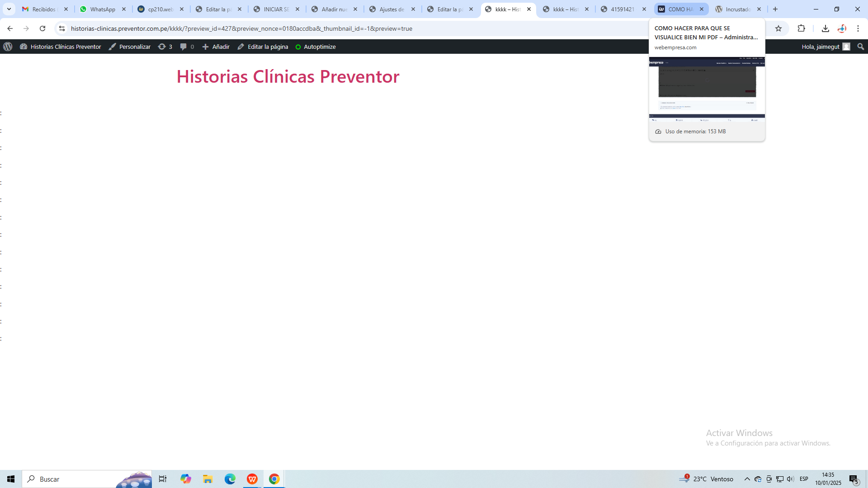Reload the current page
Image resolution: width=868 pixels, height=488 pixels.
pos(42,28)
